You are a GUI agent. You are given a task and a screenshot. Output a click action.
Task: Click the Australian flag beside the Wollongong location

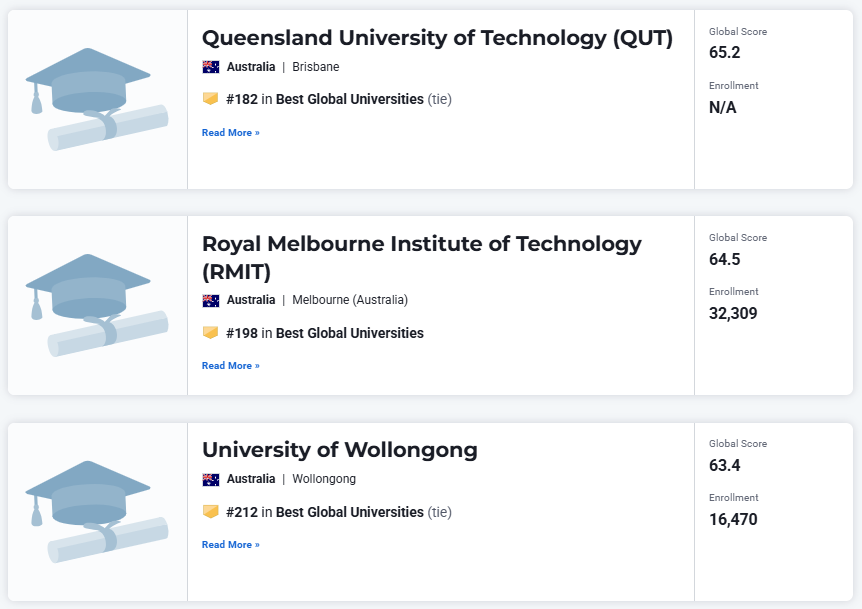click(x=211, y=479)
